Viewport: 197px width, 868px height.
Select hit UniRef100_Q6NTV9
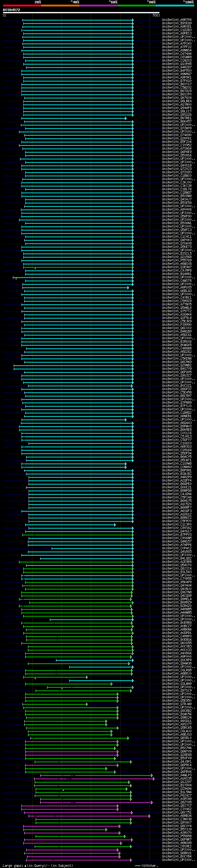click(177, 751)
